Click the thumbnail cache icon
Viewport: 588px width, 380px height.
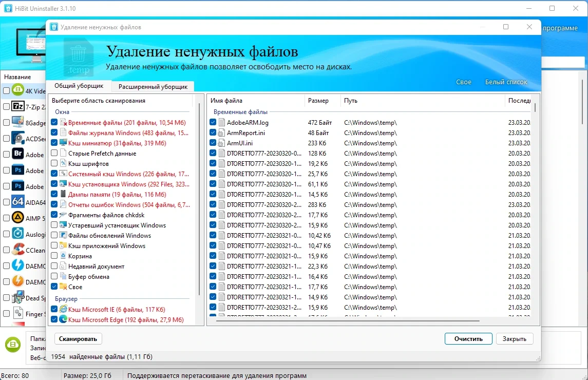point(63,143)
